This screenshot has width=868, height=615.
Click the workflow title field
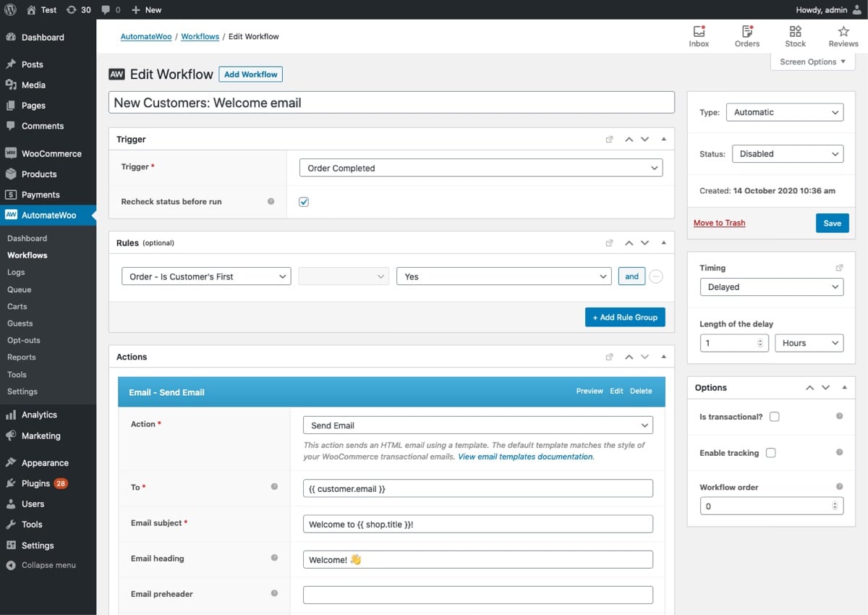point(391,102)
